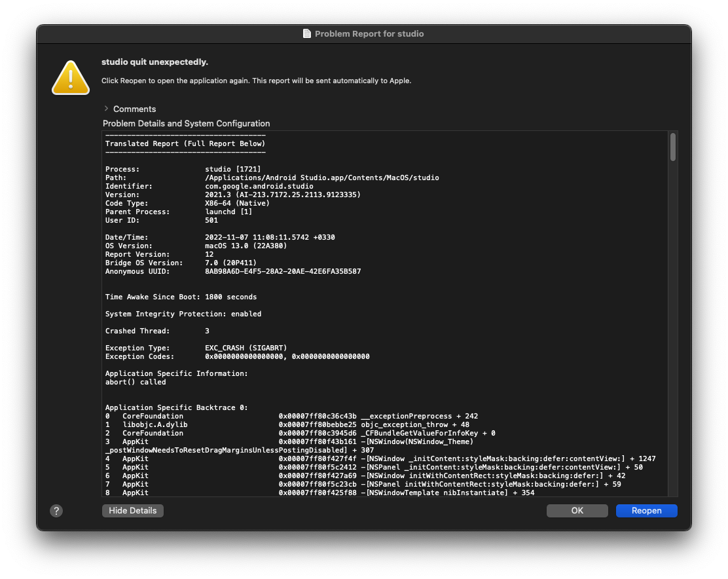
Task: Click the Bridge OS version '7.0 (20P411)'
Action: coord(230,263)
